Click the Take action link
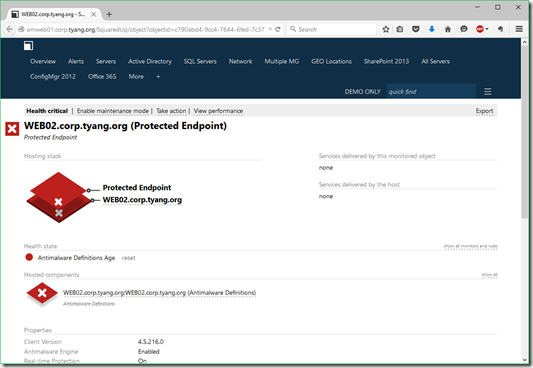Viewport: 533px width, 368px height. (171, 111)
